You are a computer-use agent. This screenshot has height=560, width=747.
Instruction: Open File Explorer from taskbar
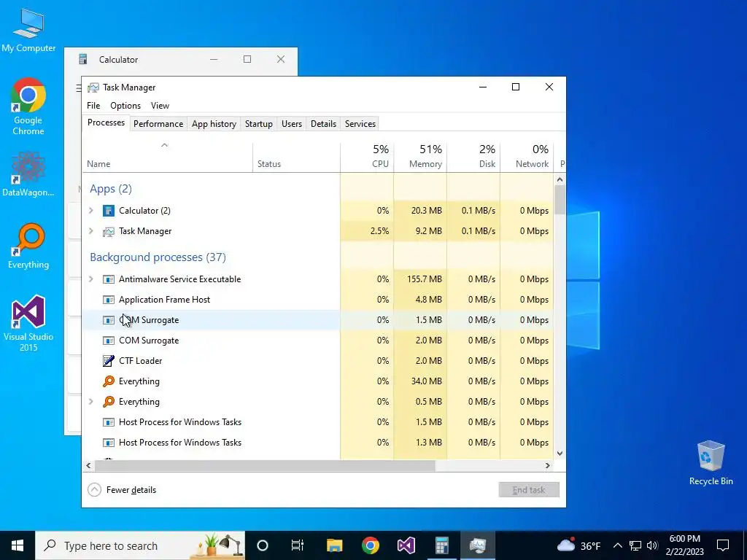pyautogui.click(x=334, y=545)
